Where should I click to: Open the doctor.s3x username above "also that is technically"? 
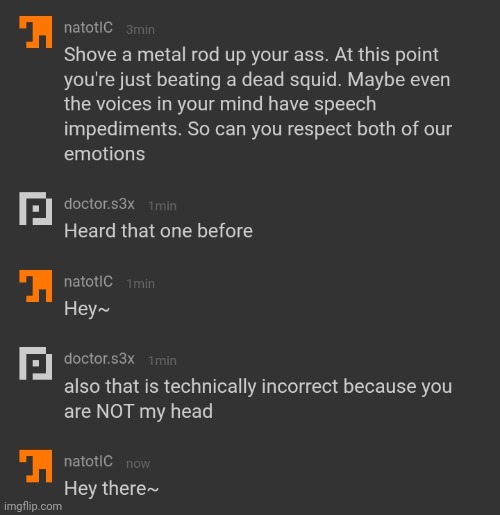coord(99,359)
